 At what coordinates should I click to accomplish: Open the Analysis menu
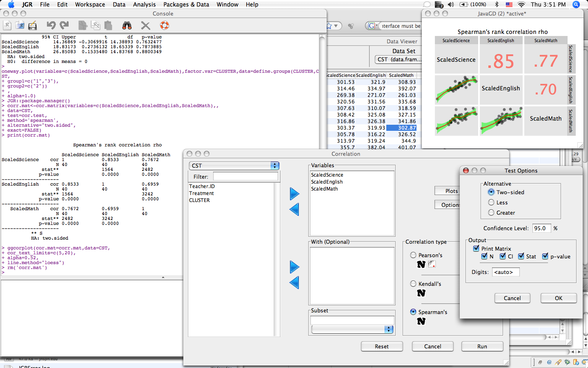[144, 4]
